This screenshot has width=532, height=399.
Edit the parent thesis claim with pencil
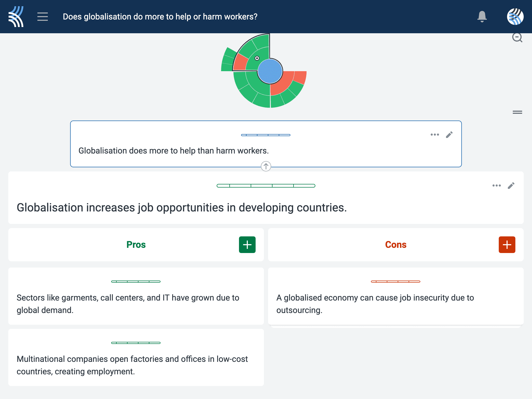[x=449, y=135]
